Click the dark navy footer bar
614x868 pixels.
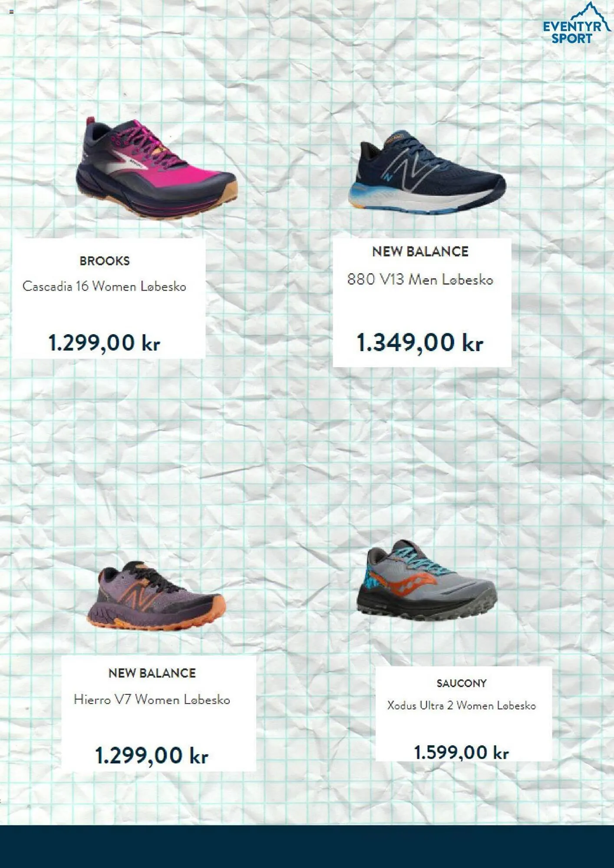[307, 846]
